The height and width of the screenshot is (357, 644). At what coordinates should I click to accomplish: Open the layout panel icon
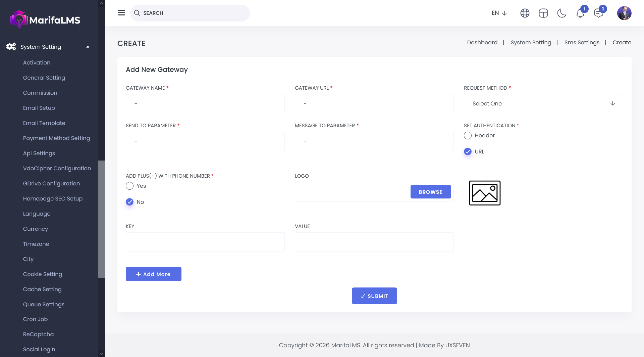[x=543, y=13]
